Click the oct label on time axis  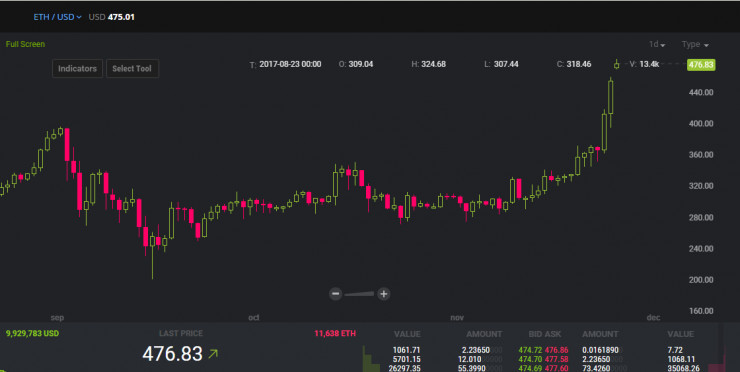point(254,318)
